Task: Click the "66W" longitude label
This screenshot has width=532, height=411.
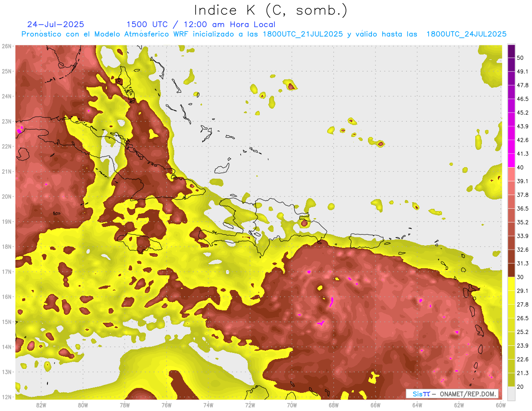Action: 376,404
